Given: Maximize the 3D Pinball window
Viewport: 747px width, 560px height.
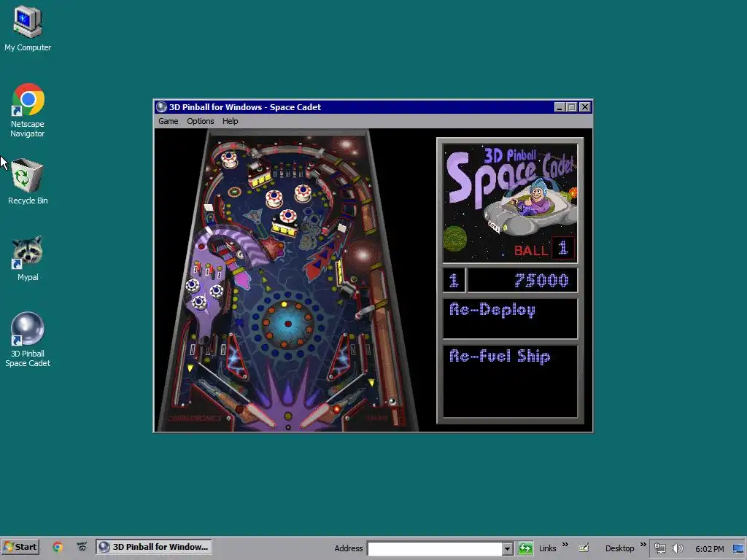Looking at the screenshot, I should pos(572,107).
